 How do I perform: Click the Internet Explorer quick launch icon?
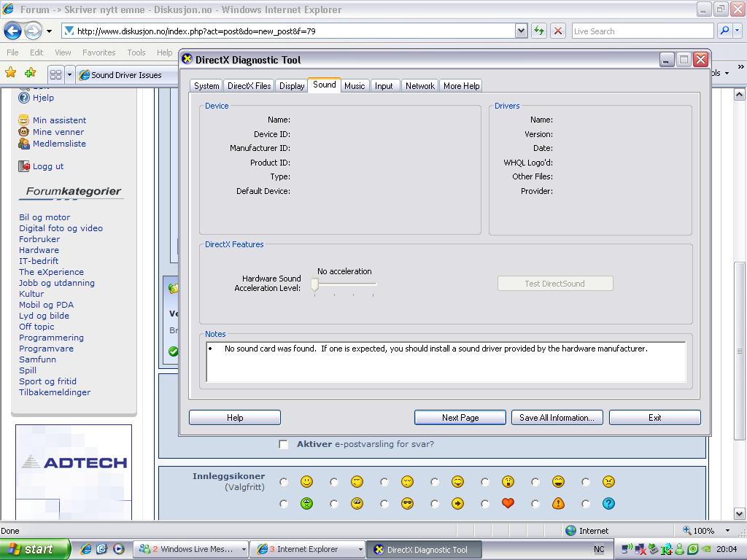pos(86,549)
